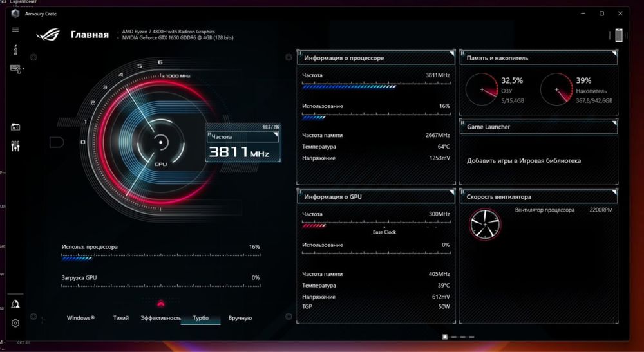Viewport: 644px width, 352px height.
Task: Select the Турбо mode
Action: click(200, 318)
